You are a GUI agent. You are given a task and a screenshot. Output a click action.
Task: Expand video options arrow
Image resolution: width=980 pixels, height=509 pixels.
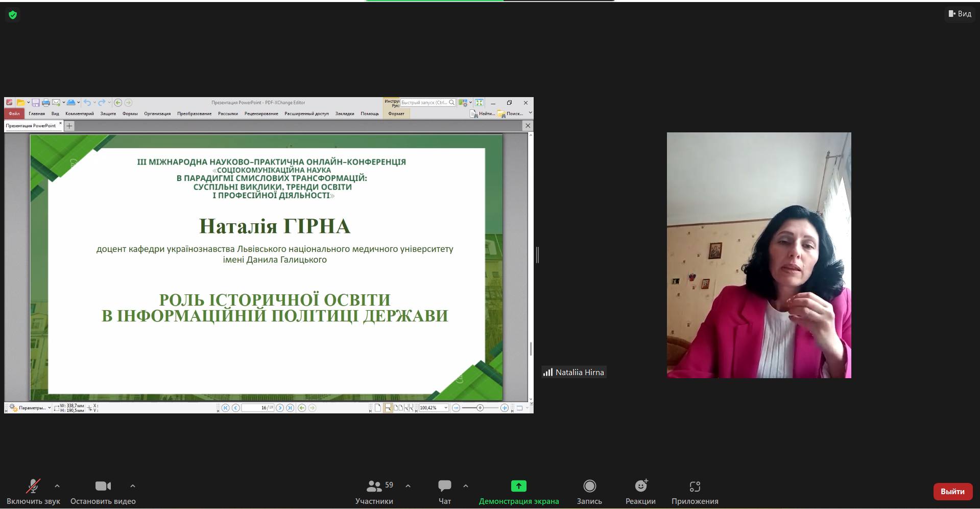click(133, 486)
